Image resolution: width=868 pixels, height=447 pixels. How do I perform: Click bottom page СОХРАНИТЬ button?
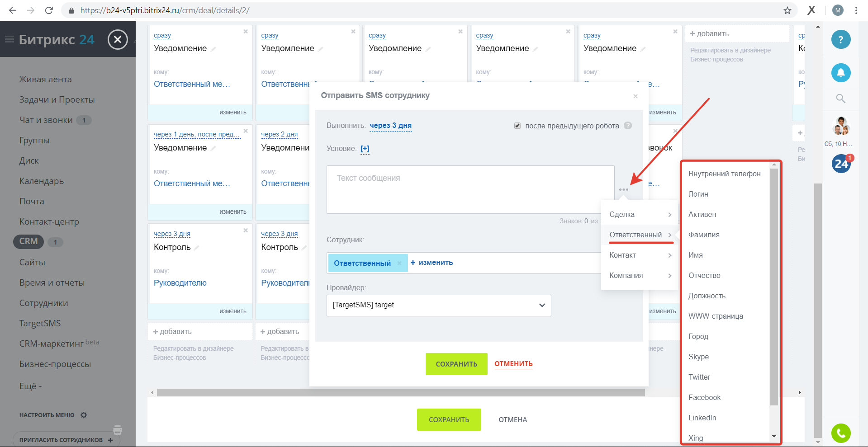tap(449, 419)
